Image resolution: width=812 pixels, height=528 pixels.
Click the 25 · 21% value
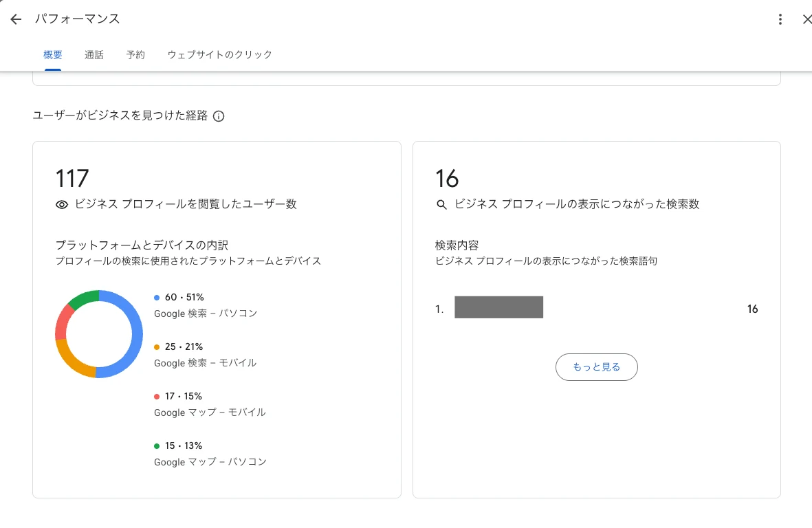(184, 346)
